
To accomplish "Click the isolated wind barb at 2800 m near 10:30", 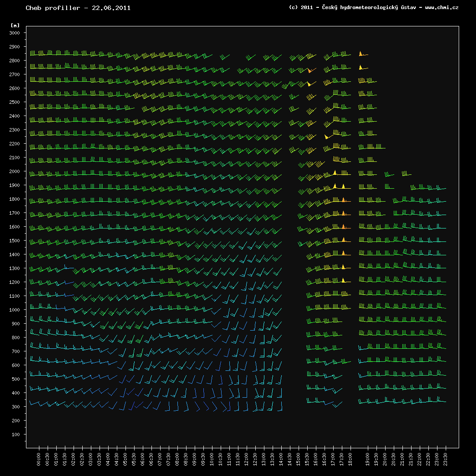I will click(225, 57).
